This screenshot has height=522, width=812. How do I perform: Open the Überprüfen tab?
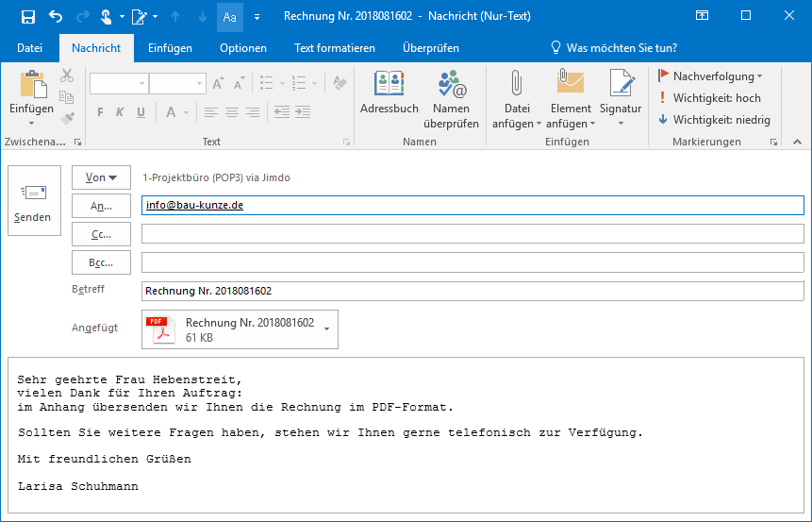(431, 48)
